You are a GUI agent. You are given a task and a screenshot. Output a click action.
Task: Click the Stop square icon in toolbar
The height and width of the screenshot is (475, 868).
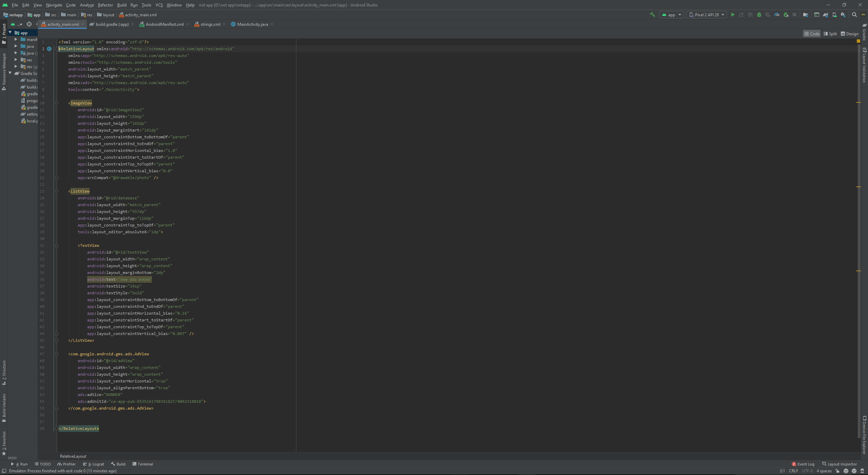coord(794,15)
